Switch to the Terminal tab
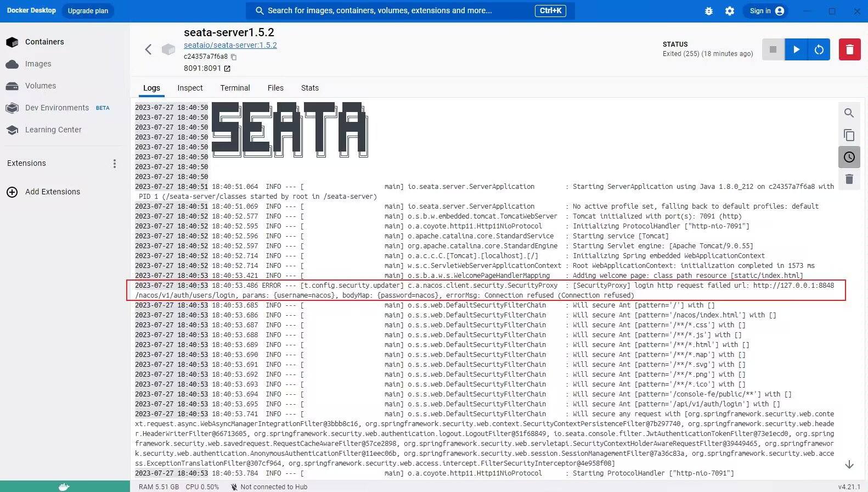 (x=235, y=88)
